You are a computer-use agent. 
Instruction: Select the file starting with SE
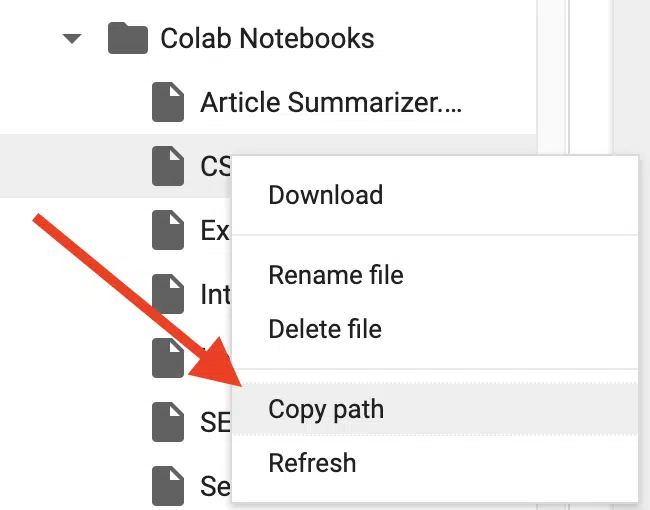point(215,423)
